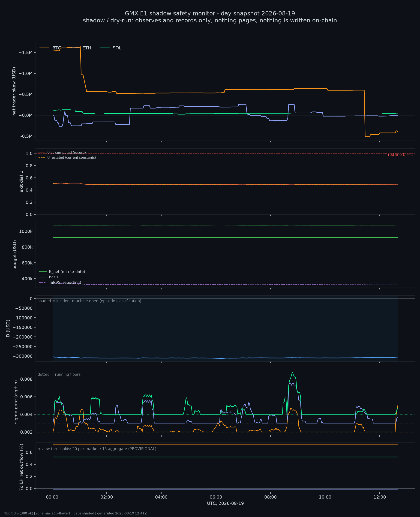Viewport: 420px width, 517px height.
Task: Click the '7d LP net outflow (%)' axis label
Action: coord(21,467)
